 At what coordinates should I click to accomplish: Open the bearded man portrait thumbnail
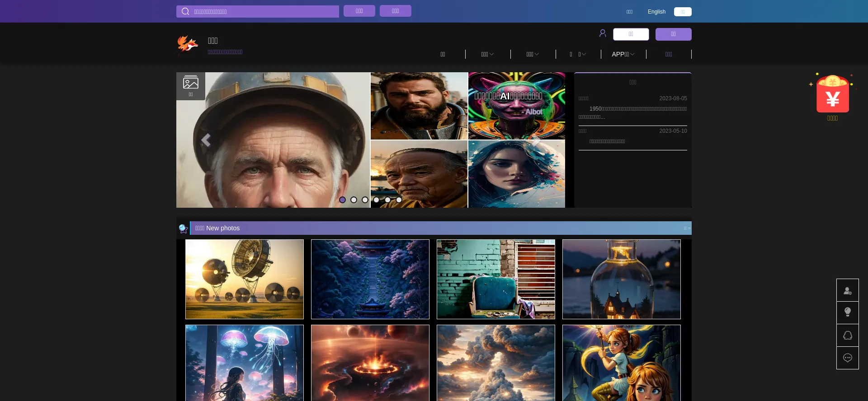(x=419, y=106)
